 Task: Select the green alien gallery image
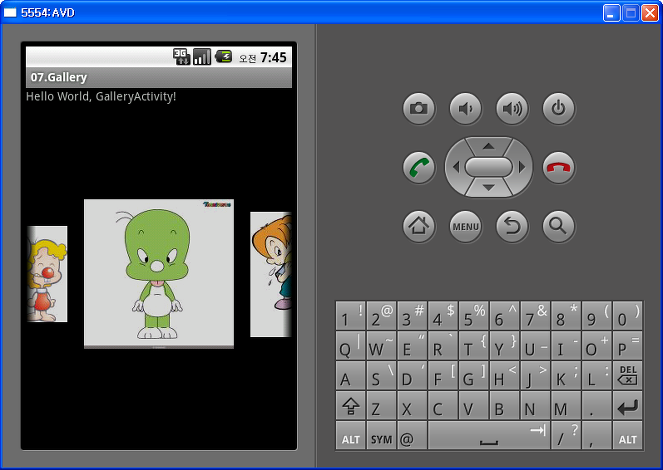(x=159, y=273)
